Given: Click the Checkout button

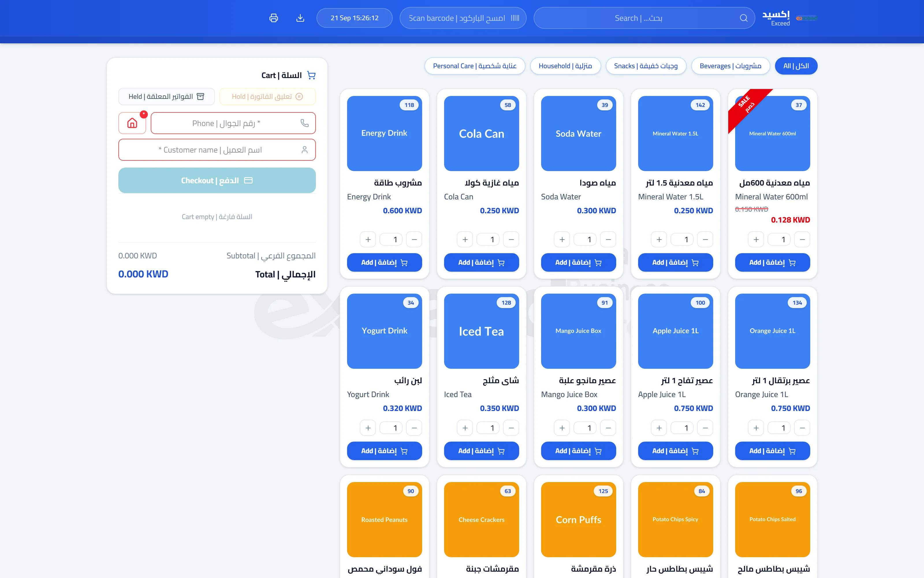Looking at the screenshot, I should (x=217, y=180).
